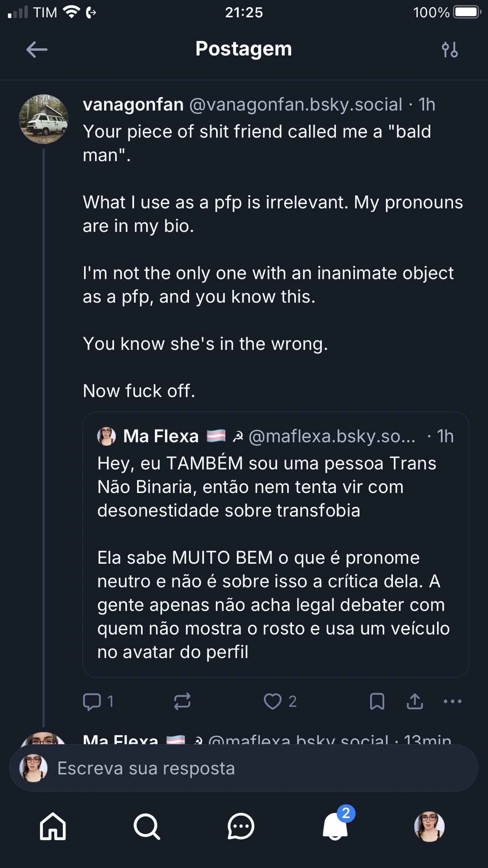The width and height of the screenshot is (488, 868).
Task: Open the quoted Ma Flexa post
Action: click(275, 582)
